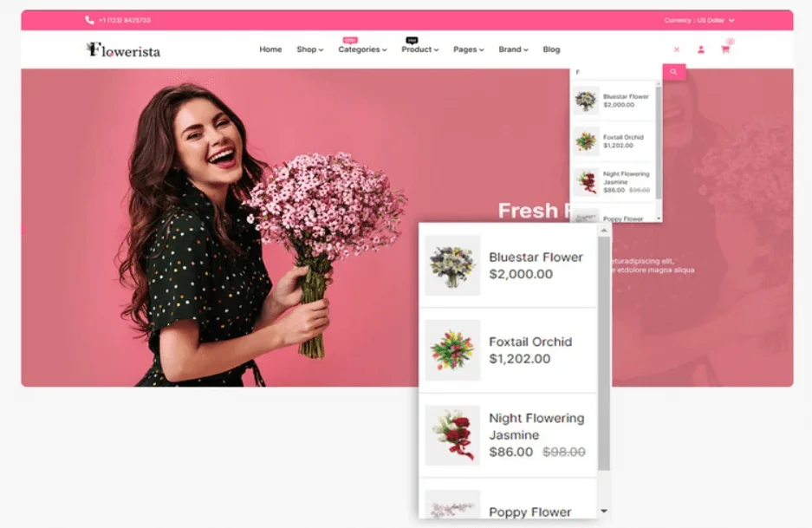Open the Blog menu item
This screenshot has height=528, width=812.
click(x=551, y=49)
